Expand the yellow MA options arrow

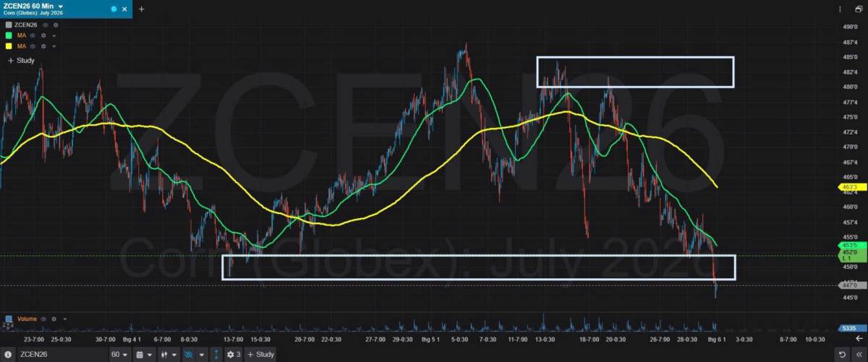(x=54, y=46)
